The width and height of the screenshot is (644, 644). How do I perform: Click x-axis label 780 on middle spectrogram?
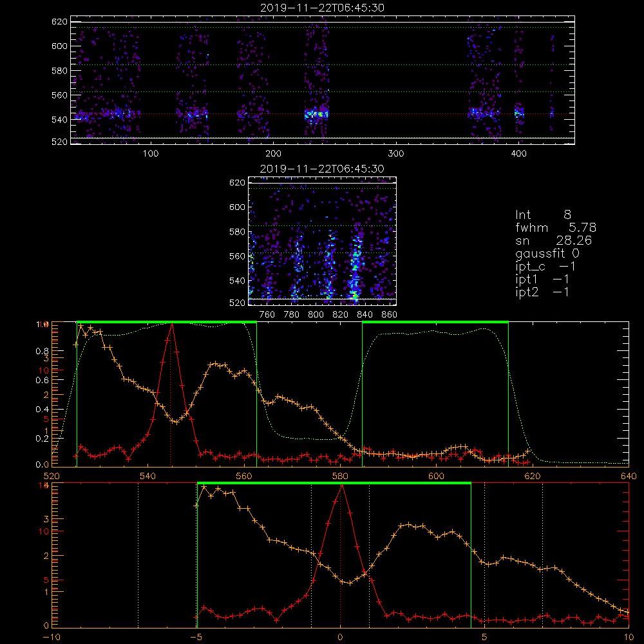coord(292,315)
